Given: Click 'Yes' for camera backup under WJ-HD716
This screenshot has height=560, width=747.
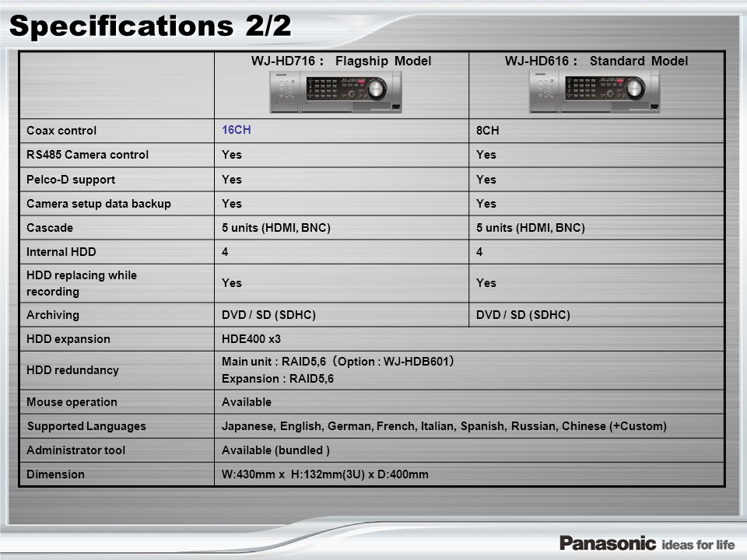Looking at the screenshot, I should pos(232,204).
